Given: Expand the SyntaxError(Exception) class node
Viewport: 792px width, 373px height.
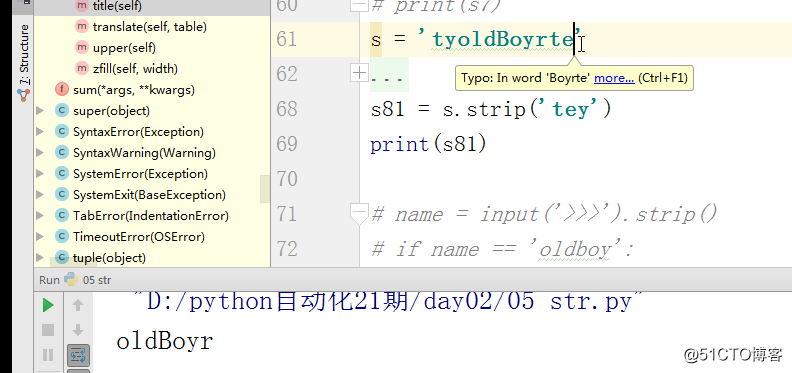Looking at the screenshot, I should click(40, 132).
